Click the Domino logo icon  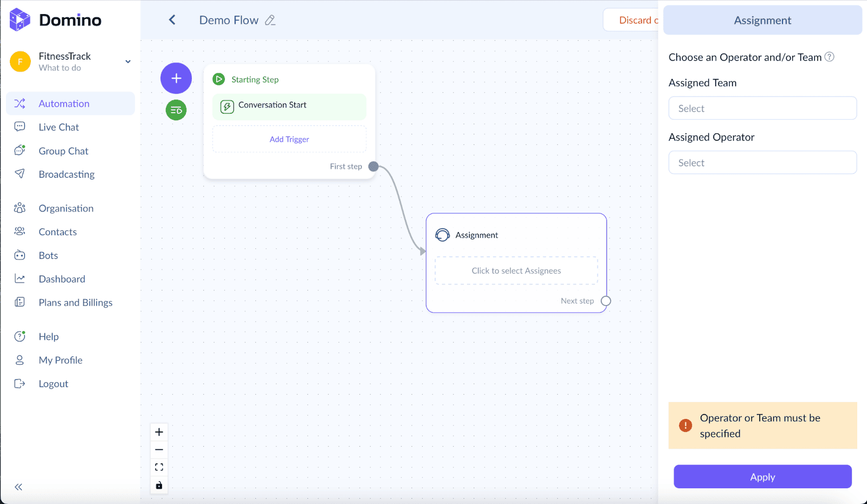[20, 20]
